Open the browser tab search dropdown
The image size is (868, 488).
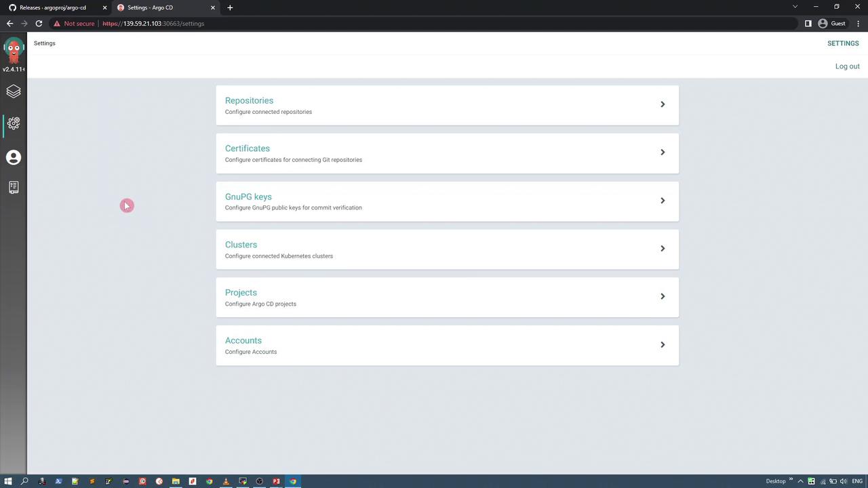pyautogui.click(x=795, y=7)
